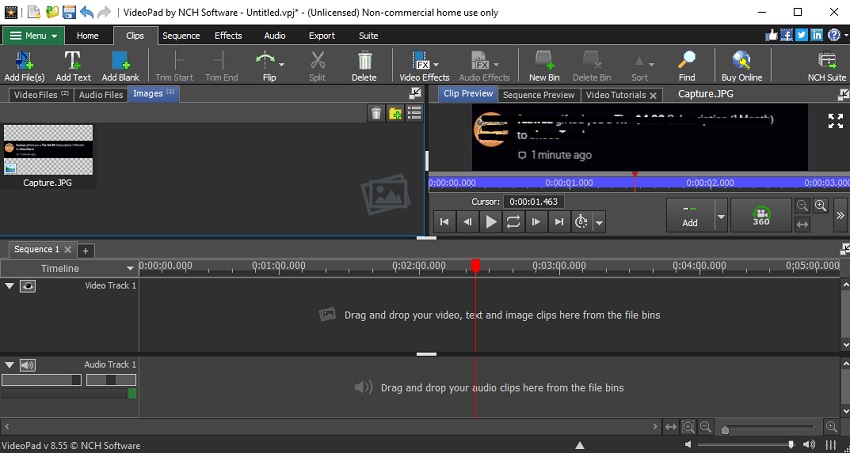Click the thumbs-up like icon
The image size is (850, 453).
(771, 35)
